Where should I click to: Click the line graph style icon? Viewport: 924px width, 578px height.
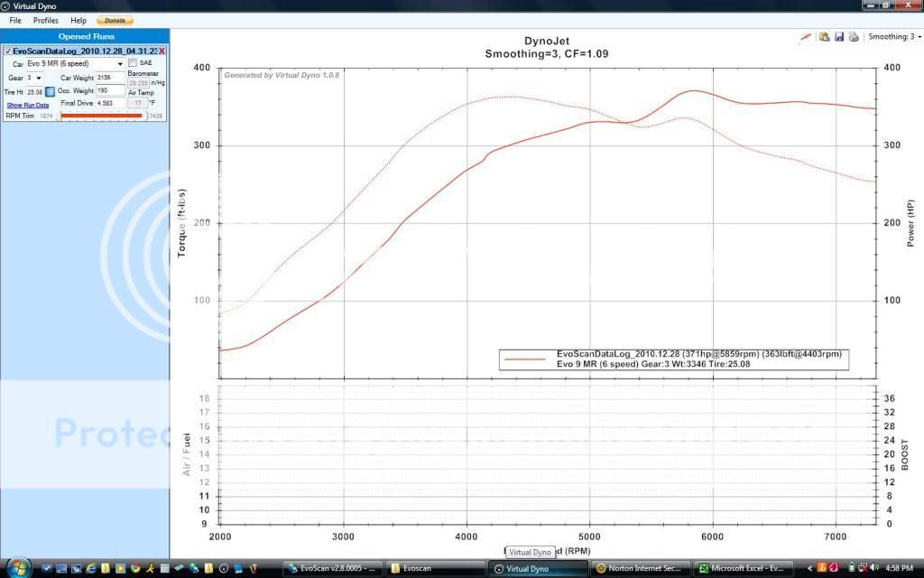pos(806,37)
